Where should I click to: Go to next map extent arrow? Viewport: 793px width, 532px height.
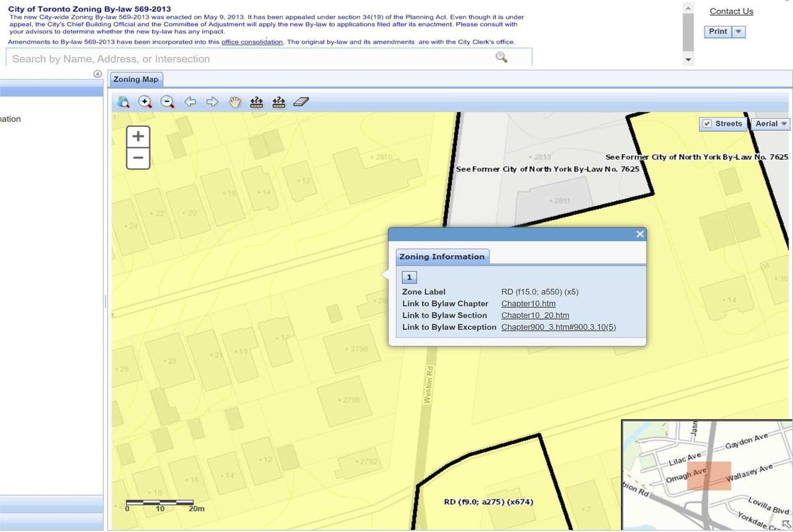tap(212, 102)
